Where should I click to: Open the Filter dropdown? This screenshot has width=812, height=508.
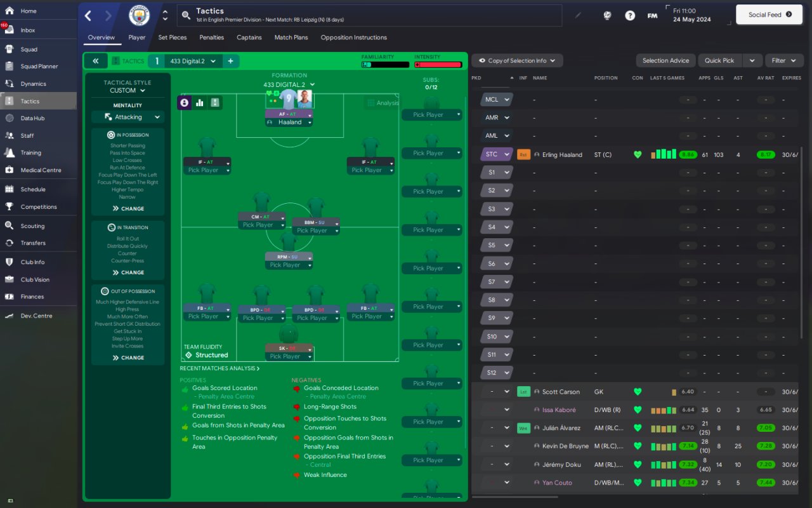[784, 60]
